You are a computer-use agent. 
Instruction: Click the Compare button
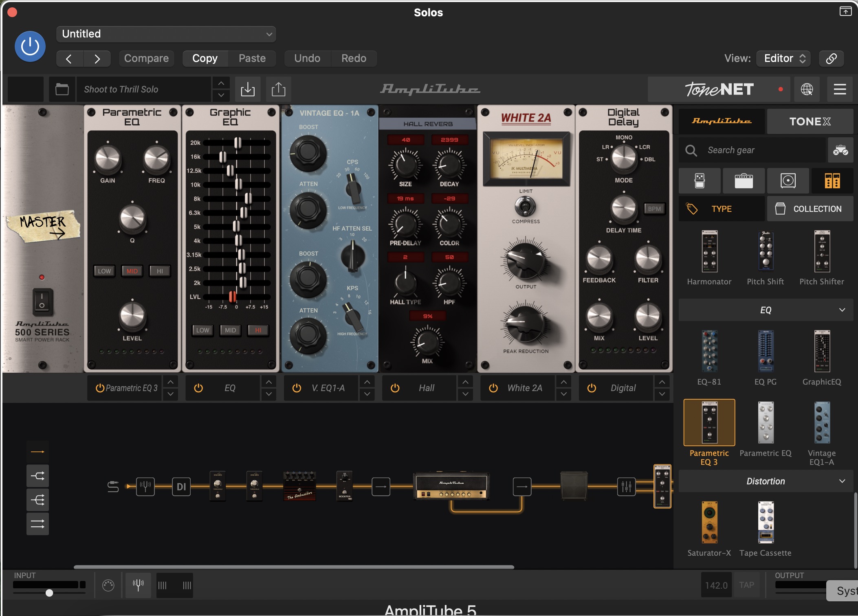pyautogui.click(x=146, y=58)
